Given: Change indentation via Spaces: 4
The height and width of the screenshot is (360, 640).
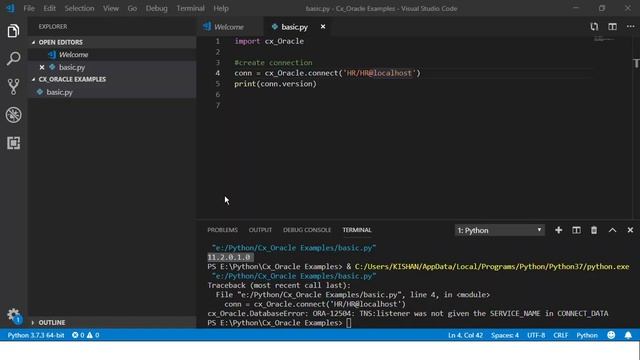Looking at the screenshot, I should pos(505,335).
